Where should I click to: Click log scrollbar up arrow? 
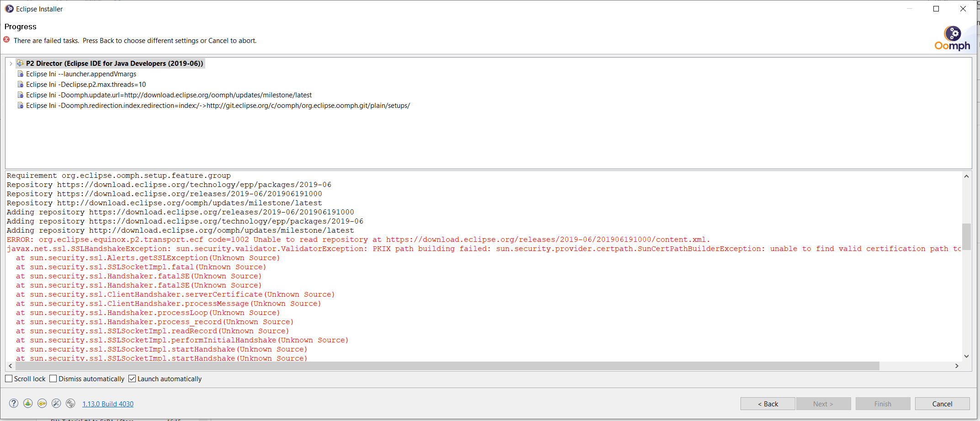[966, 176]
